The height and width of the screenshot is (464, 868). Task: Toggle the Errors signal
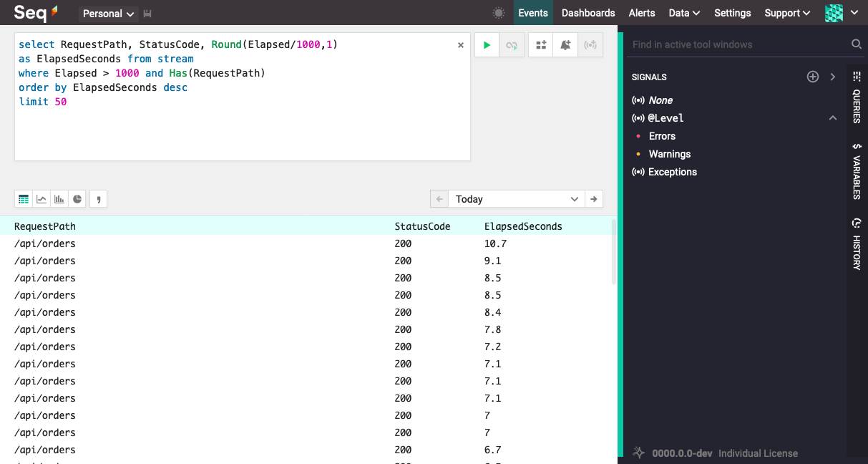(662, 136)
